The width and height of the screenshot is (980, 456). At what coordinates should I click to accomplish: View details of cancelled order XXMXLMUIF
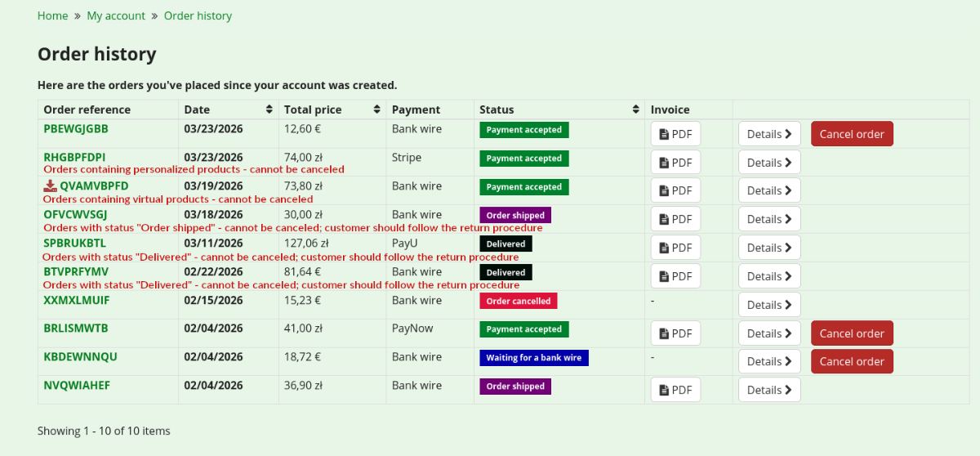click(769, 305)
